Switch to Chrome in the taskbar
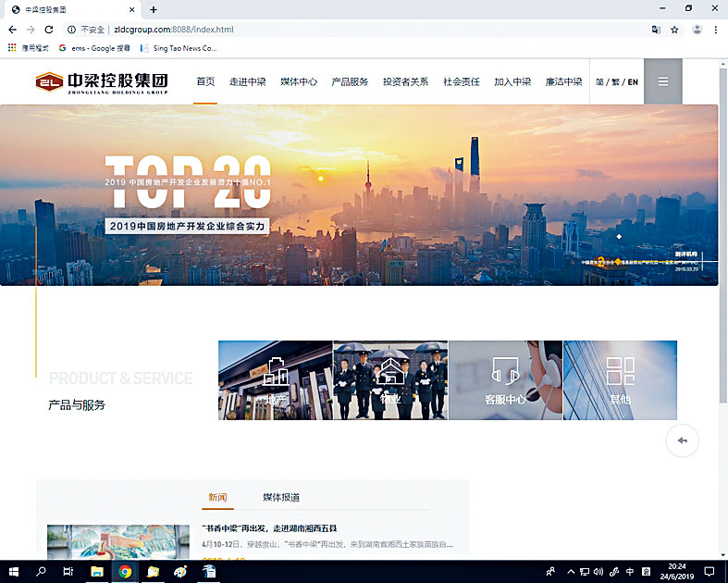This screenshot has width=728, height=583. [125, 571]
